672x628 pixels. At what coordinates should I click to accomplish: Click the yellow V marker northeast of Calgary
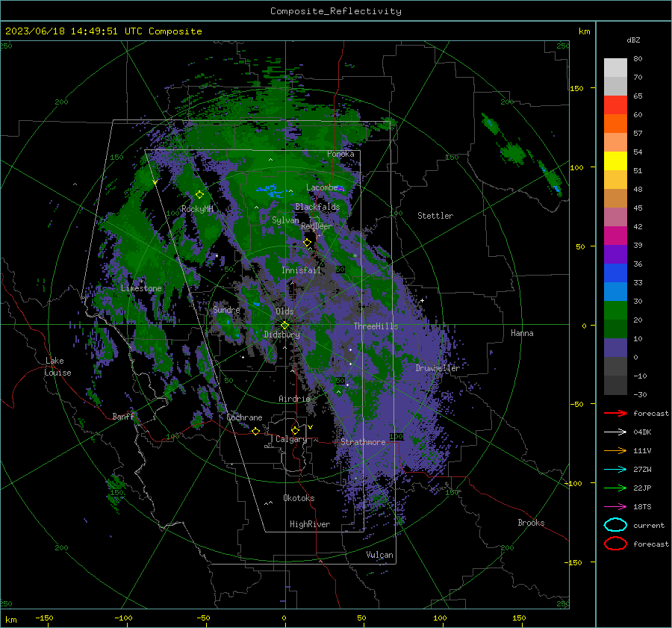[x=311, y=427]
